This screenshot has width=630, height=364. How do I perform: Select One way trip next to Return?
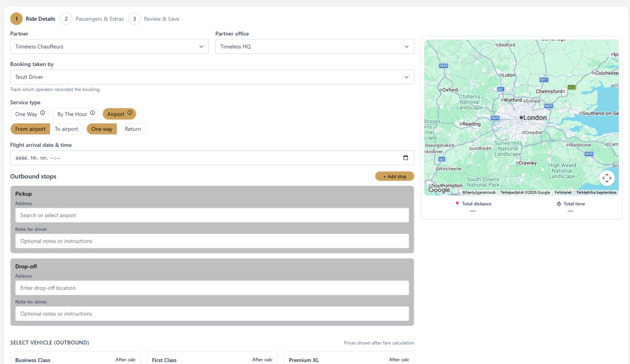coord(102,129)
